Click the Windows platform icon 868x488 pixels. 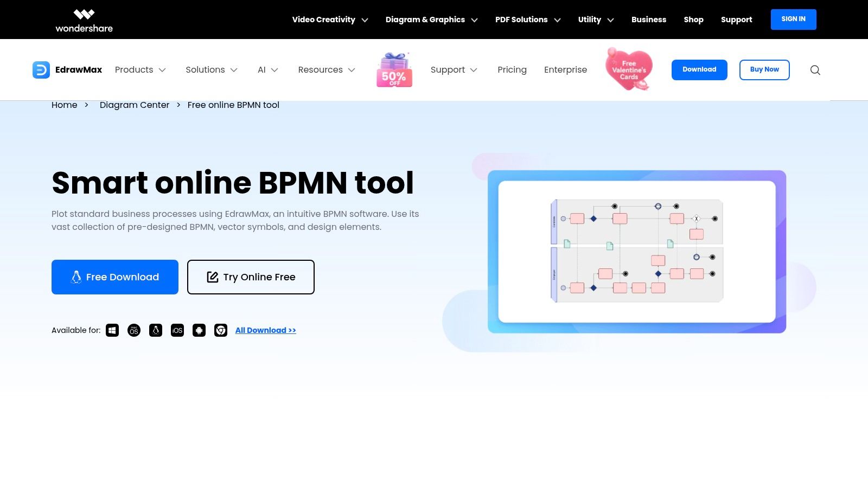click(112, 330)
